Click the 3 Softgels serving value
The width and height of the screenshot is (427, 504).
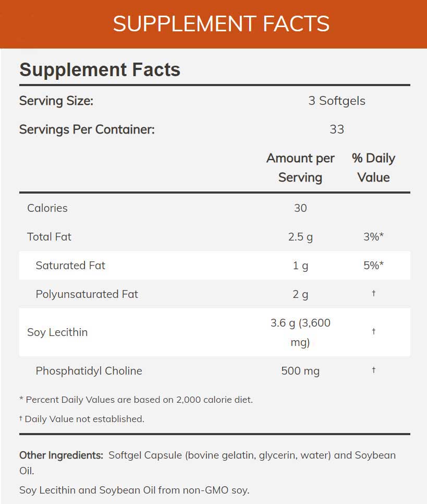click(x=337, y=101)
